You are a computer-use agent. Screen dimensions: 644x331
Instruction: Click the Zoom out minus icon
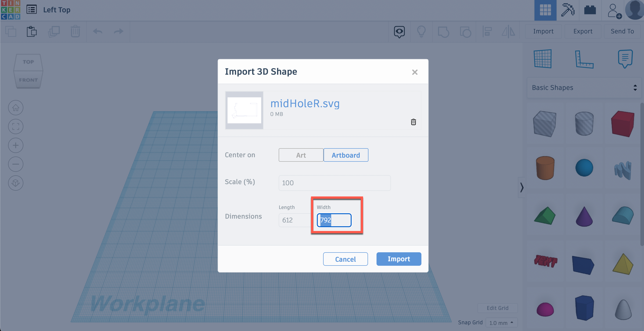[16, 164]
